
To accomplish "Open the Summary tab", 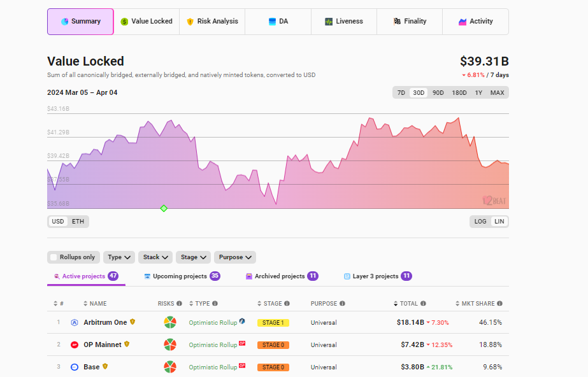I will [x=80, y=22].
